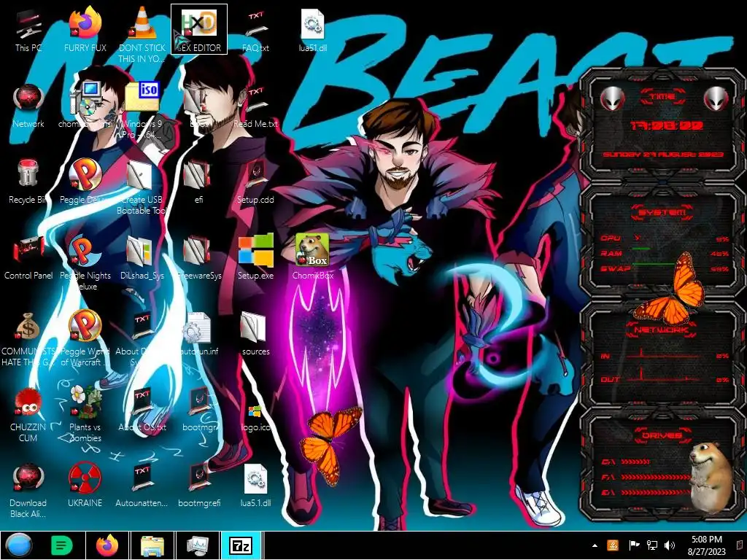The width and height of the screenshot is (747, 560).
Task: Click the Java update tray icon
Action: click(x=613, y=545)
